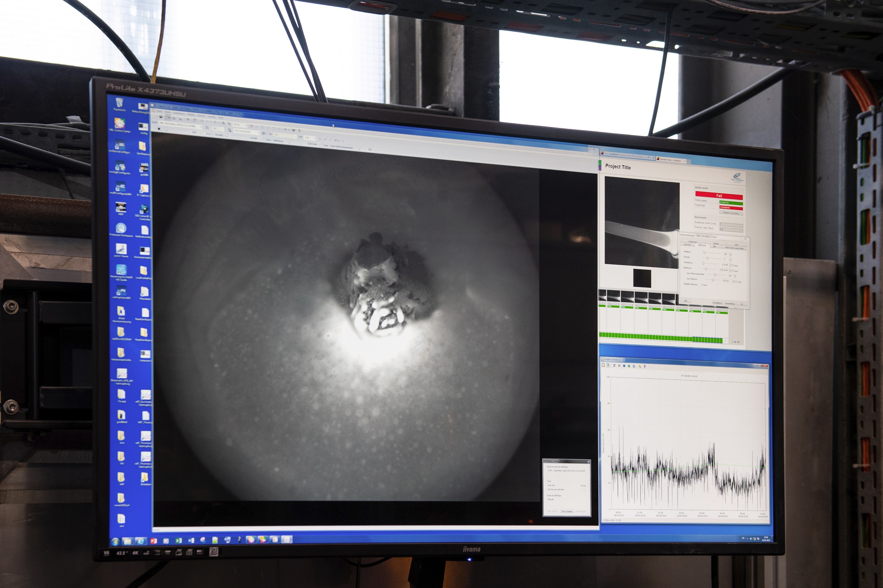Viewport: 883px width, 588px height.
Task: Toggle Highlight Reduction Wert checkbox
Action: pyautogui.click(x=702, y=285)
